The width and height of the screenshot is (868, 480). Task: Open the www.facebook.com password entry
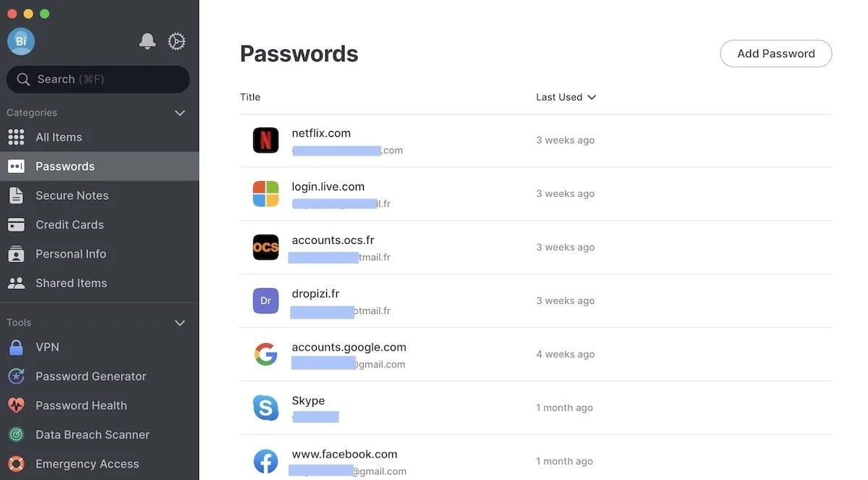(344, 455)
